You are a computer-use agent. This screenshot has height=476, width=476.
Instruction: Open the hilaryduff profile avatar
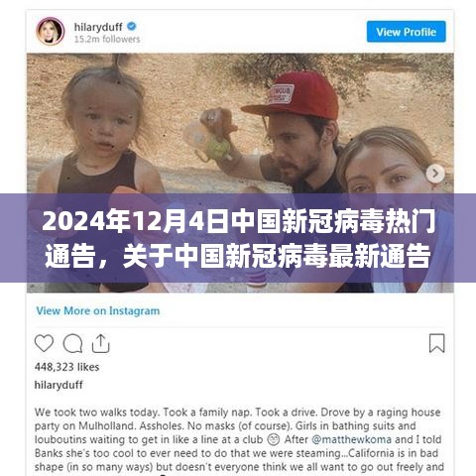[51, 32]
